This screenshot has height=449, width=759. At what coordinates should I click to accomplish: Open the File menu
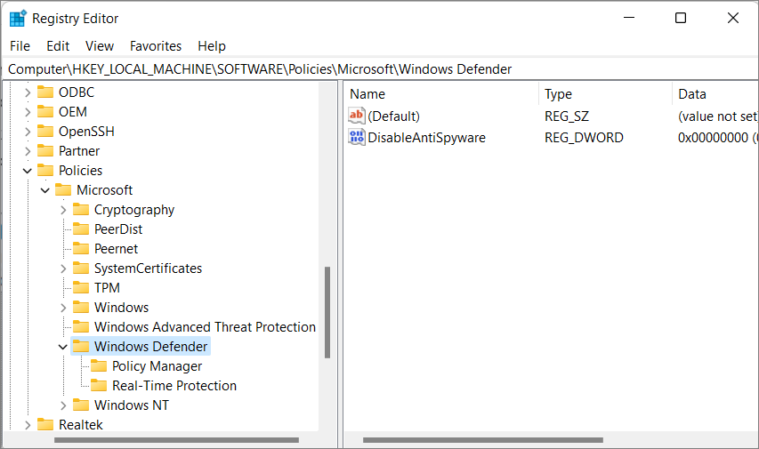coord(20,46)
